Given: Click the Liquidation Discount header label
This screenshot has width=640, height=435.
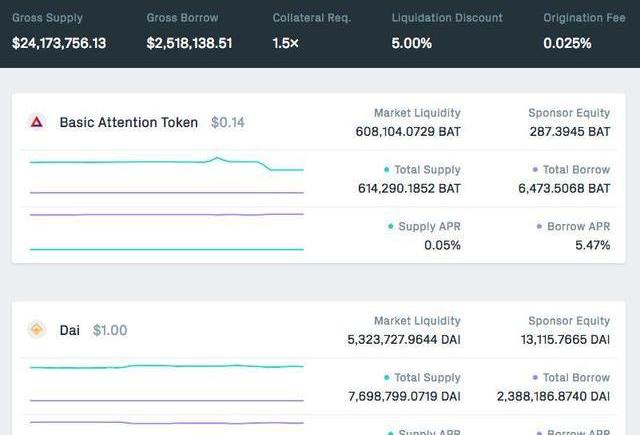Looking at the screenshot, I should [447, 18].
